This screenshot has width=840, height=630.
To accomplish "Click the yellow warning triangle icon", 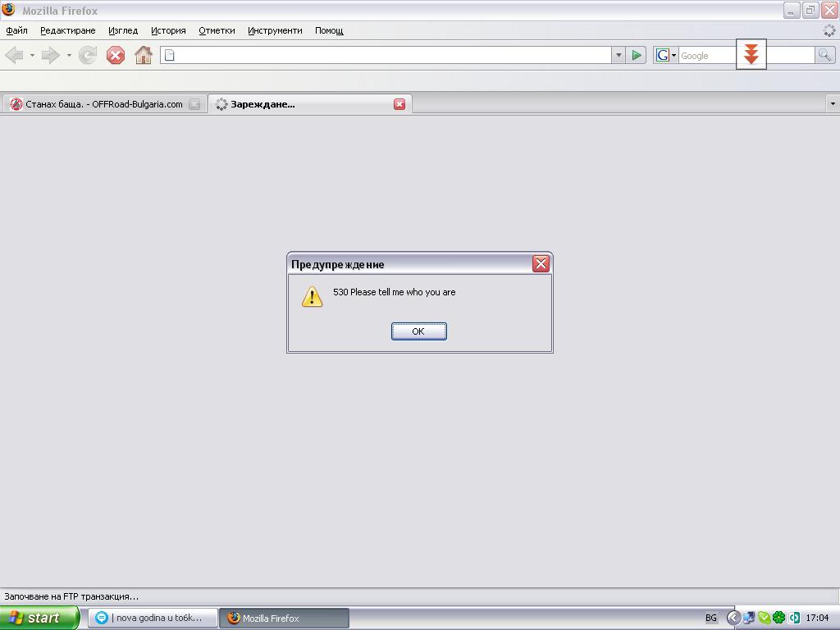I will [312, 296].
